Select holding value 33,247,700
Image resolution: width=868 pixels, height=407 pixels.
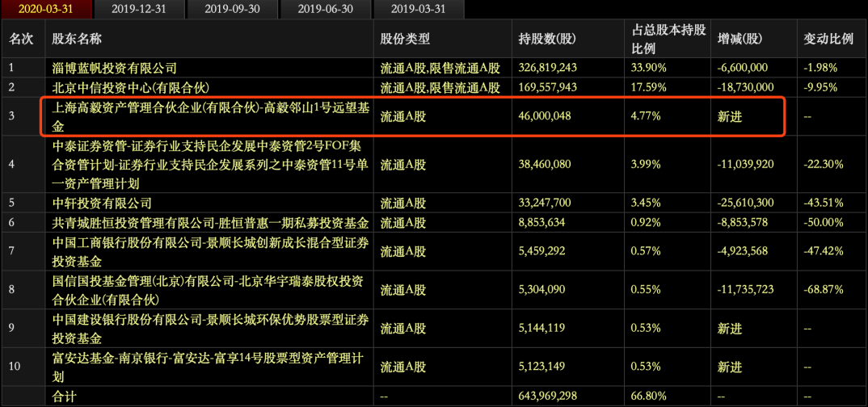coord(545,203)
